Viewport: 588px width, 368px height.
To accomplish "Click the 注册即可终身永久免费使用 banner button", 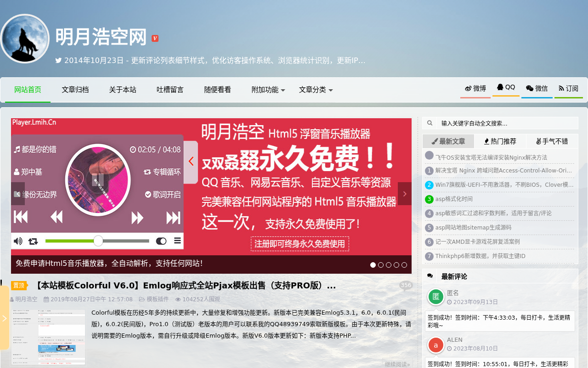I will [300, 244].
